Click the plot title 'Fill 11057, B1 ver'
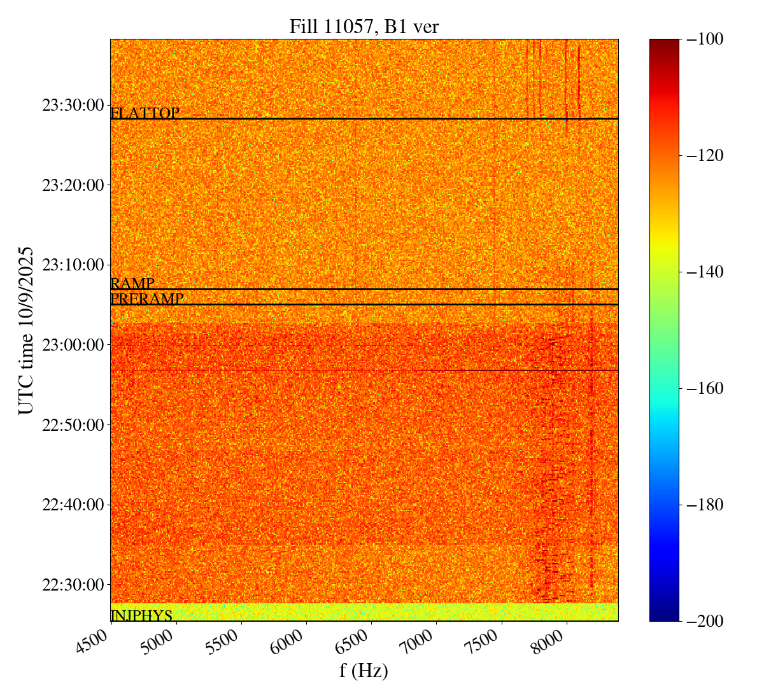The width and height of the screenshot is (764, 700). coord(364,26)
